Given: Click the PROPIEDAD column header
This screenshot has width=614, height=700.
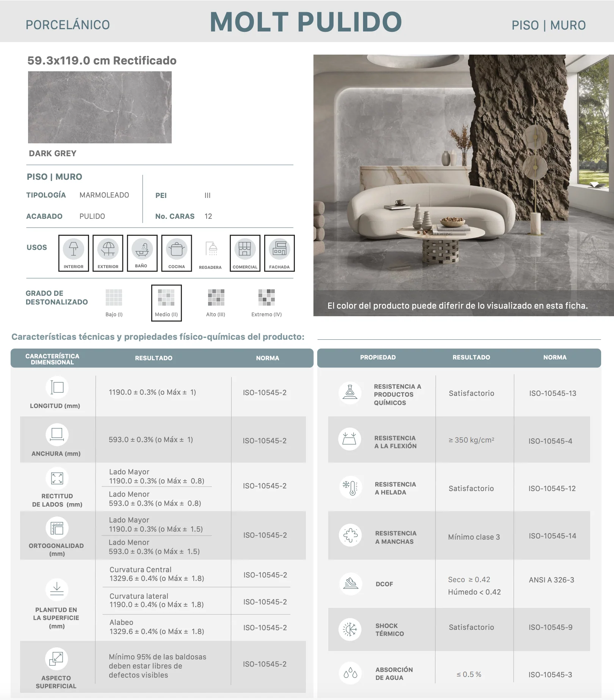Looking at the screenshot, I should (378, 357).
